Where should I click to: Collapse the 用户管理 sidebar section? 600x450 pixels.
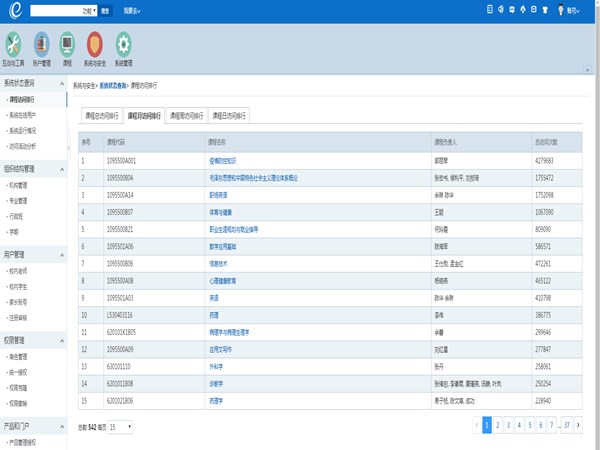pyautogui.click(x=61, y=255)
